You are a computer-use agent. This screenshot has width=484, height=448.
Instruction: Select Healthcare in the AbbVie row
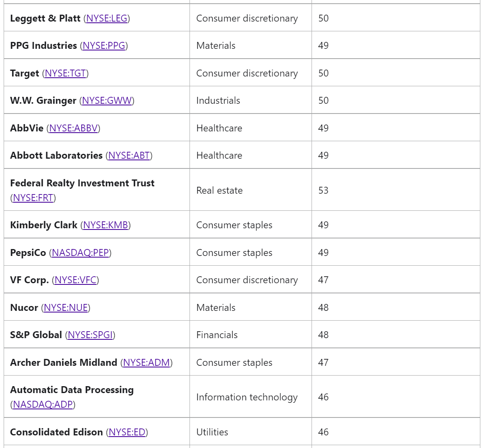pyautogui.click(x=220, y=128)
